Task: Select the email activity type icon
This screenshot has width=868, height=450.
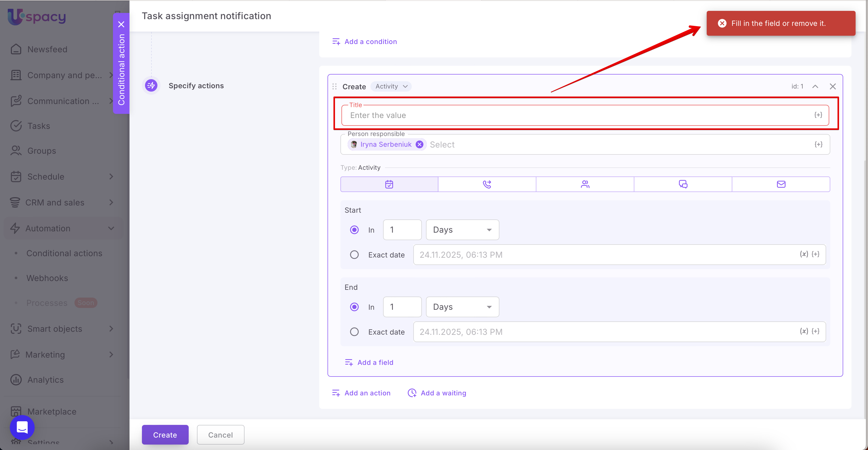Action: coord(781,184)
